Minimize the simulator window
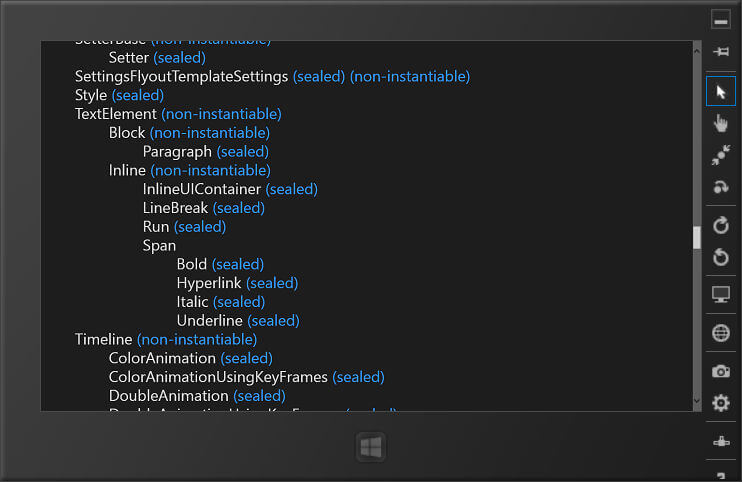This screenshot has height=482, width=742. [x=721, y=19]
